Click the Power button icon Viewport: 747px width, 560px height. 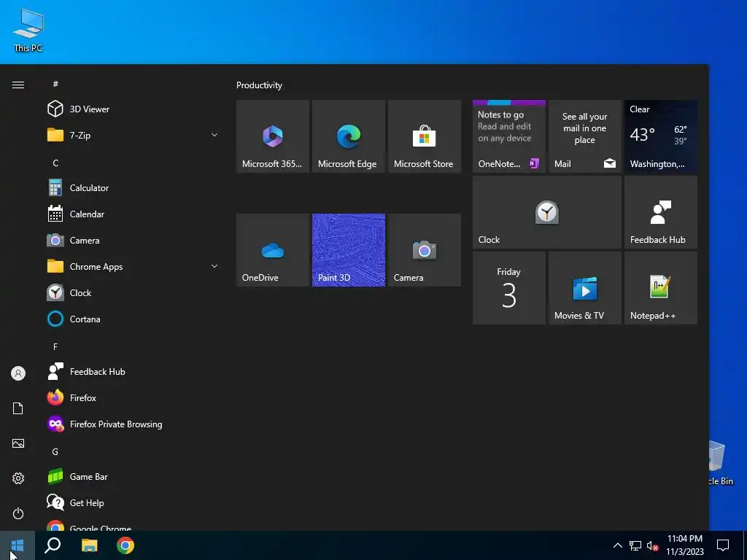[x=18, y=513]
